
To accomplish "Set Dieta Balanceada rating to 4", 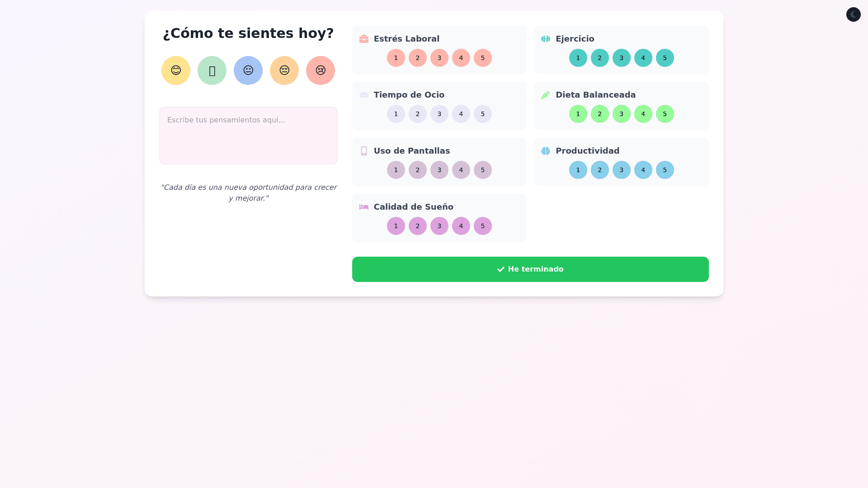I will coord(643,114).
